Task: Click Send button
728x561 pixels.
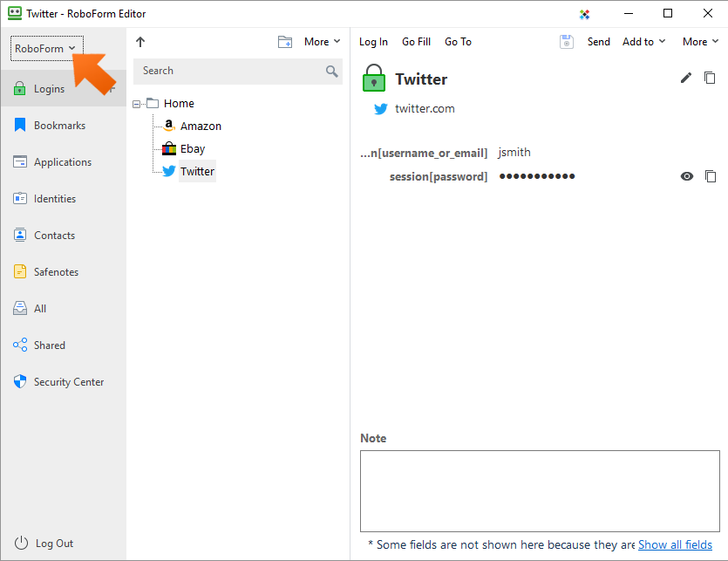Action: [x=598, y=42]
